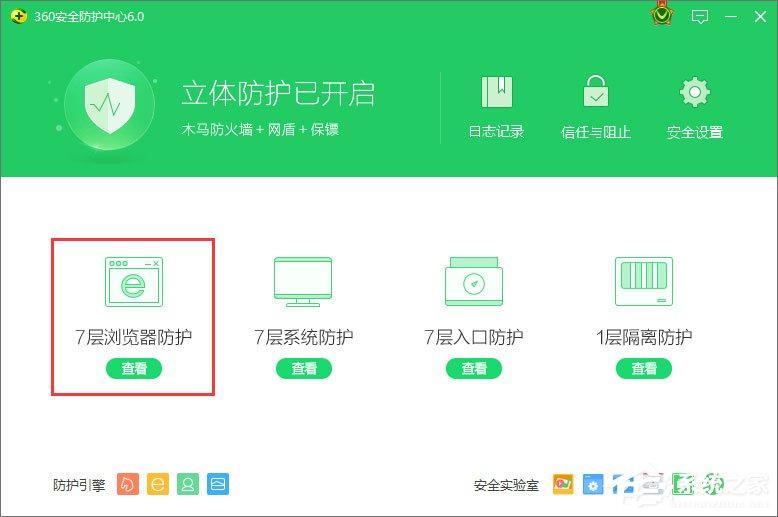This screenshot has width=778, height=517.
Task: Click the 360安全防护中心6.0 title text
Action: (x=89, y=17)
